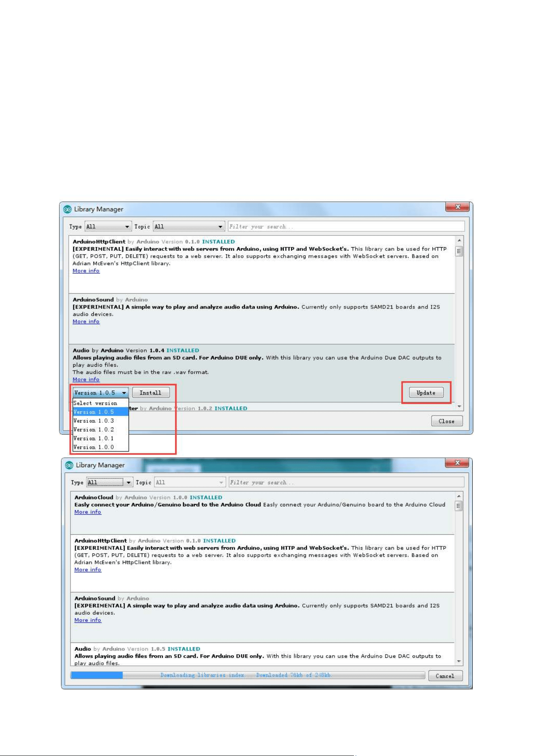Click the scroll-down arrow of the upper library list
Screen dimensions: 535x756
click(x=459, y=406)
